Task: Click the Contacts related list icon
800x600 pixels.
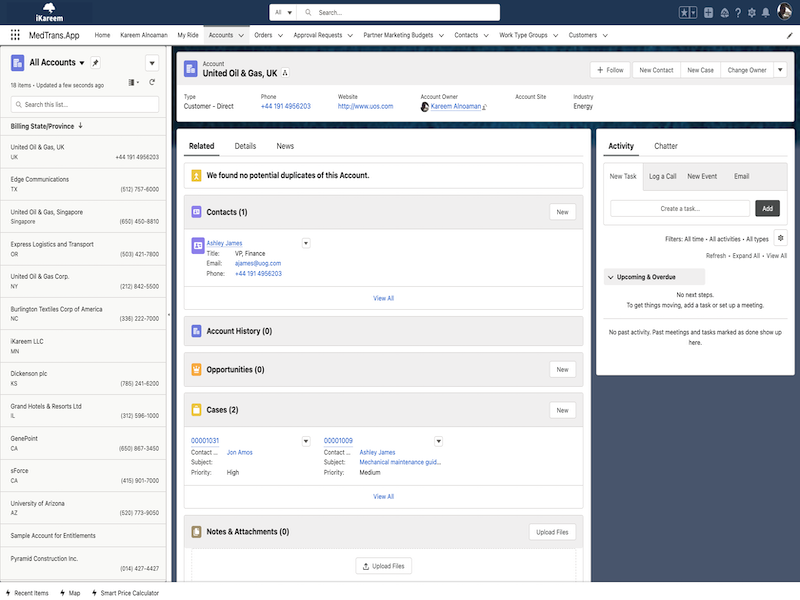Action: tap(196, 212)
